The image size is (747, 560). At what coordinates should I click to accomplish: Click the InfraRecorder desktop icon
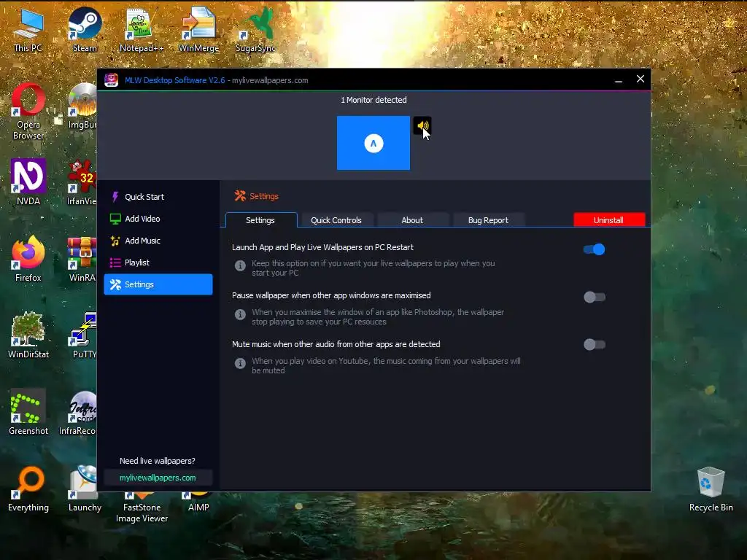point(77,412)
